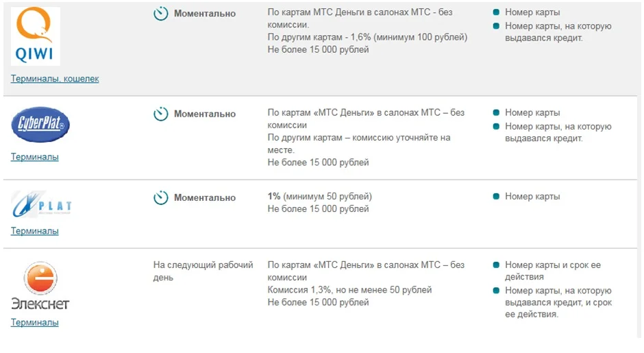Image resolution: width=644 pixels, height=353 pixels.
Task: Click the PLAT logo image
Action: pos(42,204)
